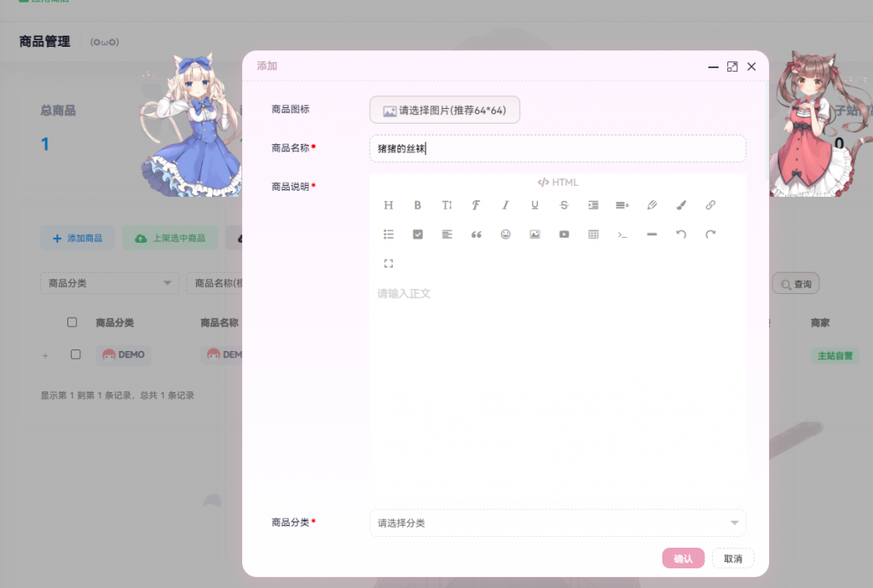Screen dimensions: 873x588
Task: Click the 商品名称 input field
Action: click(x=558, y=148)
